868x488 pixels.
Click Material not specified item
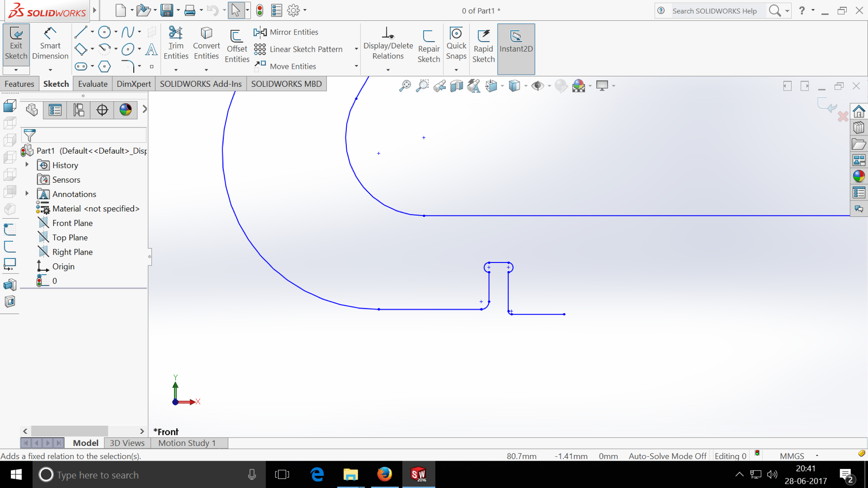point(88,209)
